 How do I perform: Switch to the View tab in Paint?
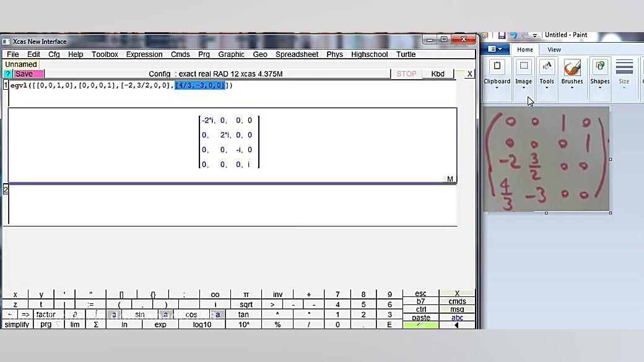point(554,50)
